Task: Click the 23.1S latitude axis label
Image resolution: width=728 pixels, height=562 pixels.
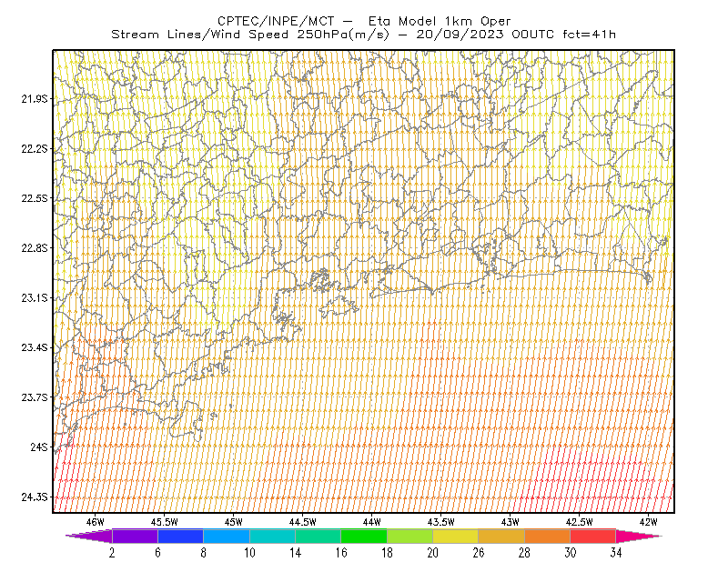Action: click(x=34, y=298)
